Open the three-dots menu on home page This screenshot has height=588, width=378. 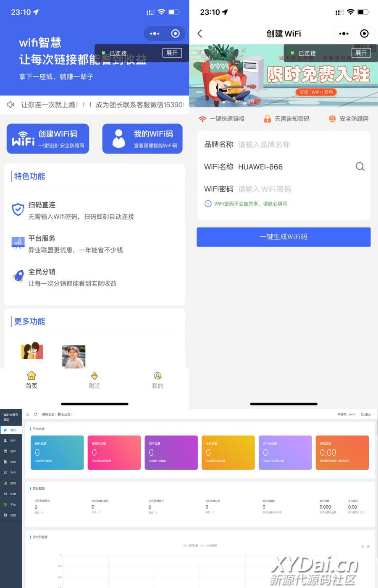[x=155, y=34]
